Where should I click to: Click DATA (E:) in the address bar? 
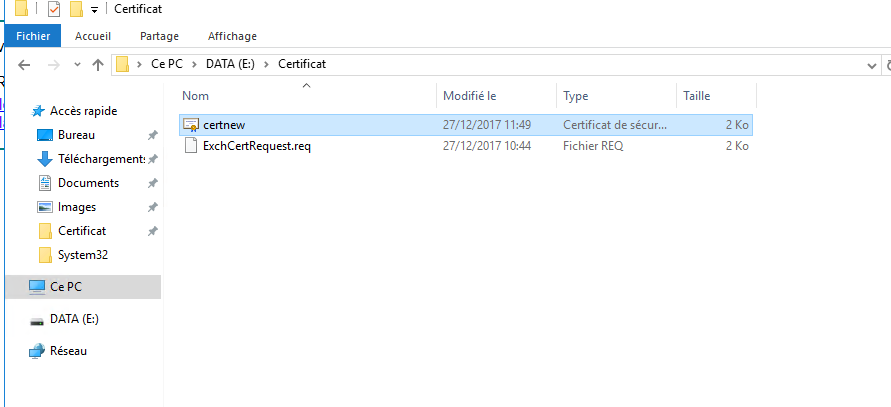coord(230,64)
